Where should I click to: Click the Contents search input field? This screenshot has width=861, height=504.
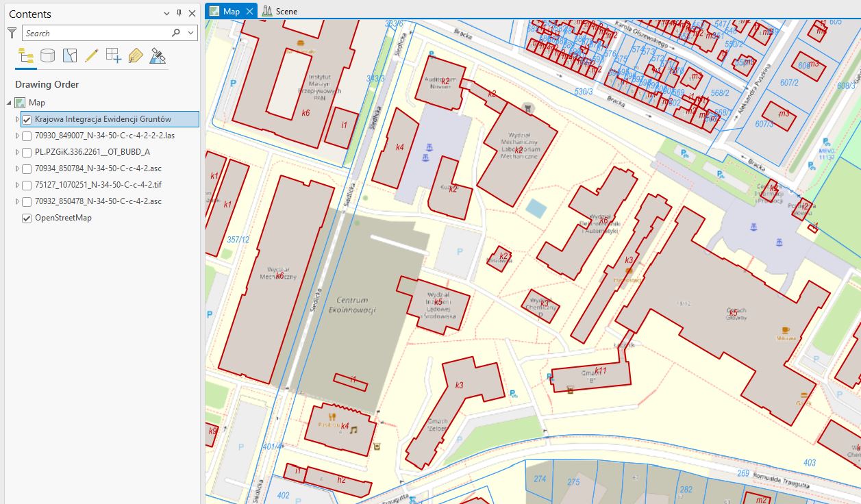coord(96,33)
